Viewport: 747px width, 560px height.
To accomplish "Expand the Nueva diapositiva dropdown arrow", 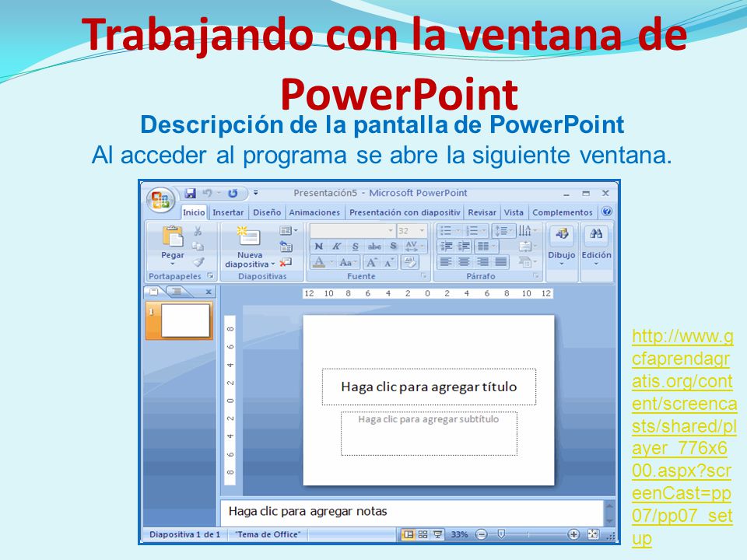I will tap(273, 264).
